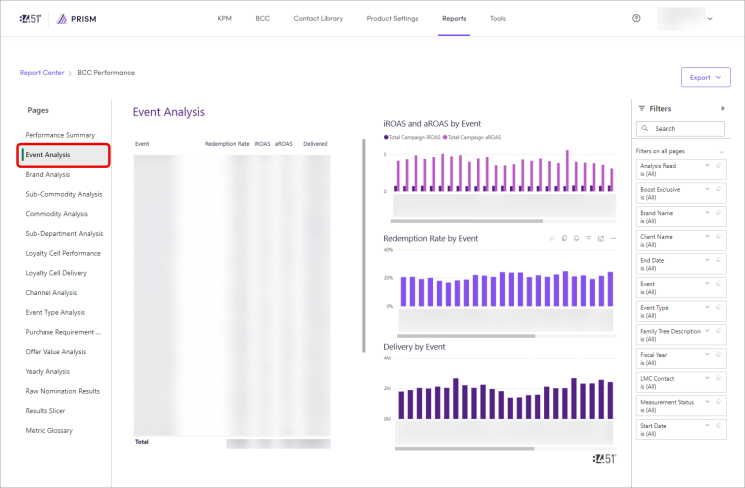
Task: Click the PRISM logo in header
Action: pos(77,18)
